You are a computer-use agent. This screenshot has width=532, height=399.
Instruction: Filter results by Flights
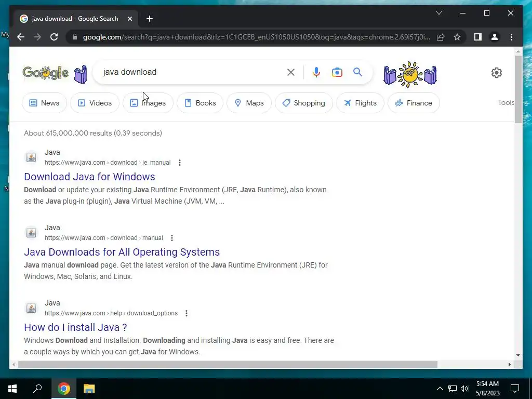pyautogui.click(x=360, y=103)
